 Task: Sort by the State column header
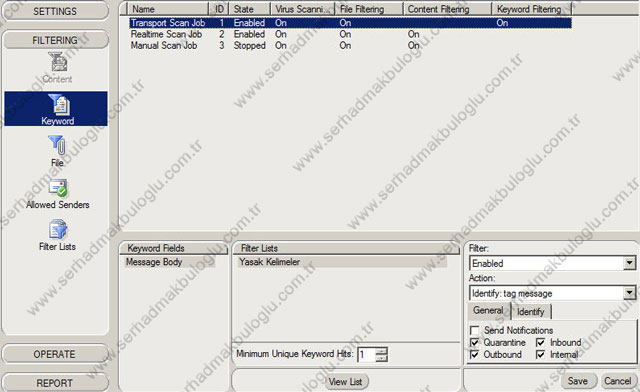click(250, 9)
